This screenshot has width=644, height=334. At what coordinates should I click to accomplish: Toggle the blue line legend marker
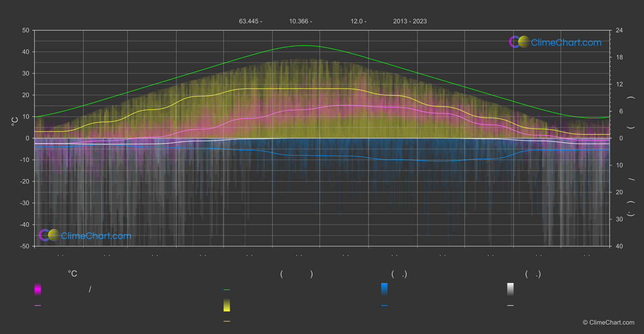pos(384,306)
